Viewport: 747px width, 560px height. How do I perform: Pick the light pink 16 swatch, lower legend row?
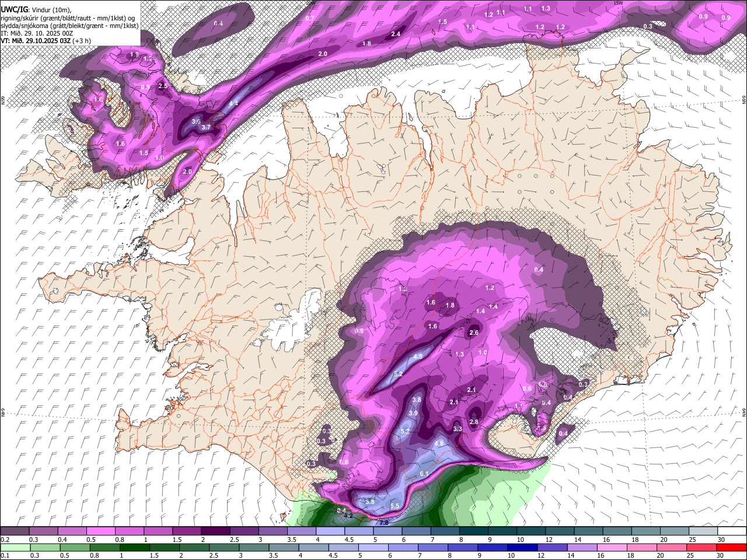[x=613, y=547]
